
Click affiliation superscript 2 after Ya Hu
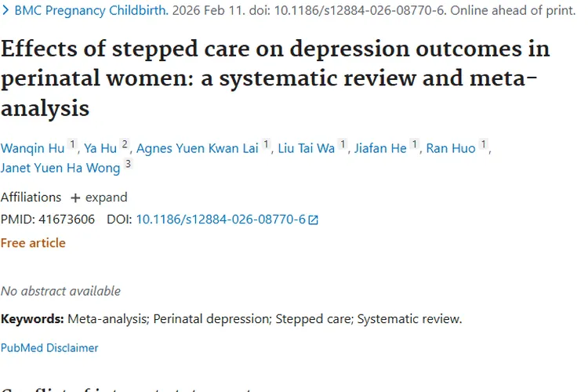tap(124, 146)
